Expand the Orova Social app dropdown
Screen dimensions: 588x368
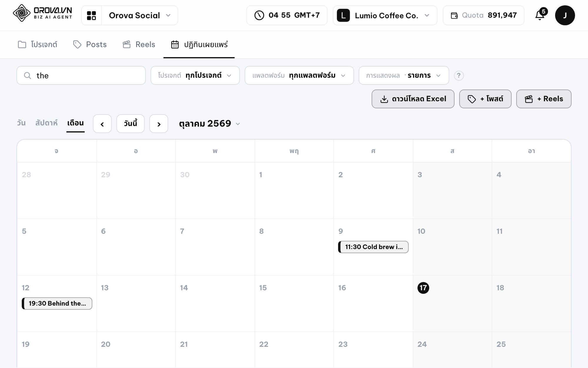pos(140,15)
